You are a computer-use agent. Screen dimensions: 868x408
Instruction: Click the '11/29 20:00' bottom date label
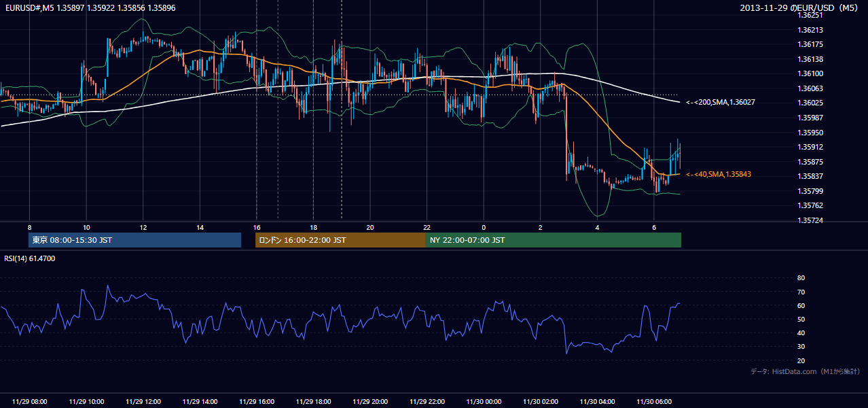click(x=370, y=402)
